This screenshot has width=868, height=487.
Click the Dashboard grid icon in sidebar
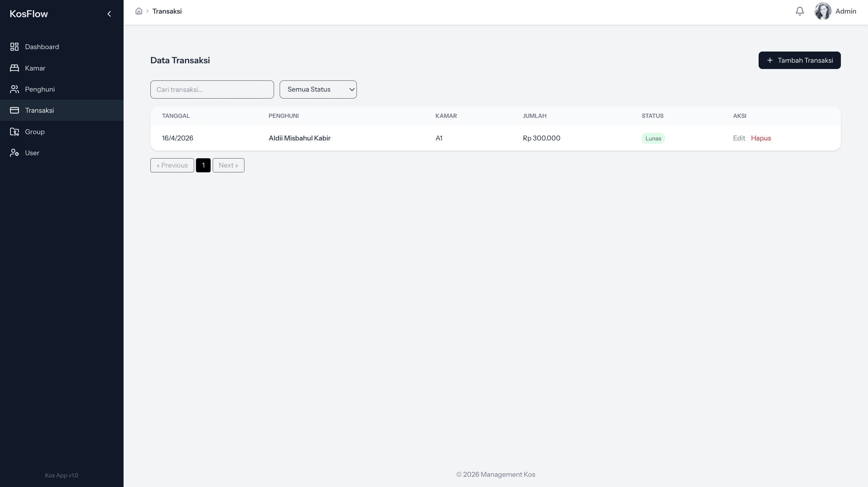click(14, 47)
